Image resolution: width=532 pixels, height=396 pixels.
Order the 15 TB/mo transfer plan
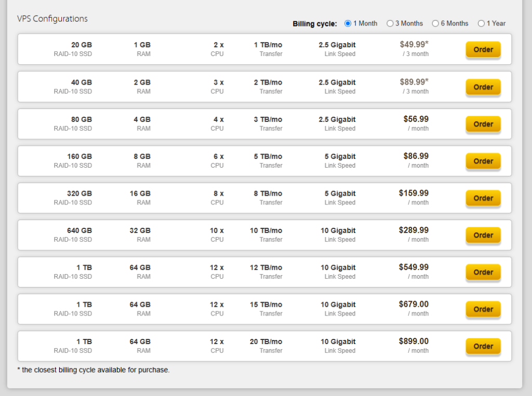pyautogui.click(x=483, y=309)
